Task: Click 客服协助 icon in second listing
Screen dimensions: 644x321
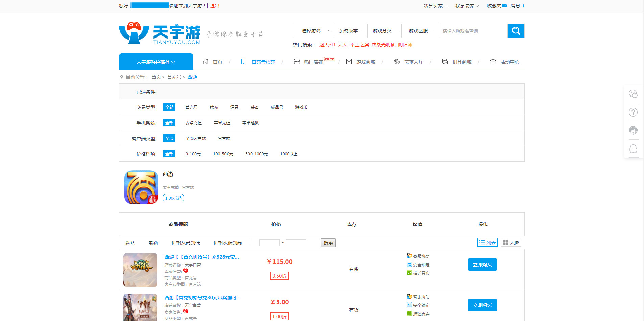Action: coord(409,296)
